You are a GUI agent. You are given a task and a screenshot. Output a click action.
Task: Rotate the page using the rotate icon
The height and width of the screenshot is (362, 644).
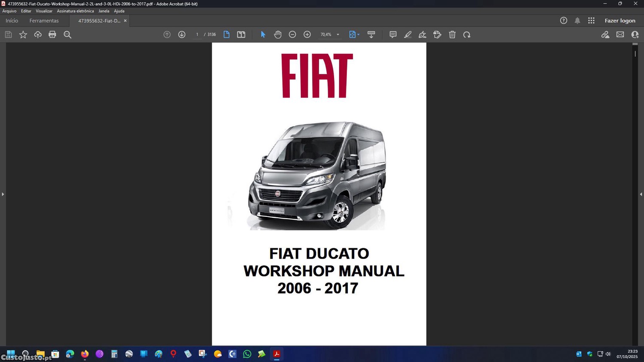click(x=467, y=35)
